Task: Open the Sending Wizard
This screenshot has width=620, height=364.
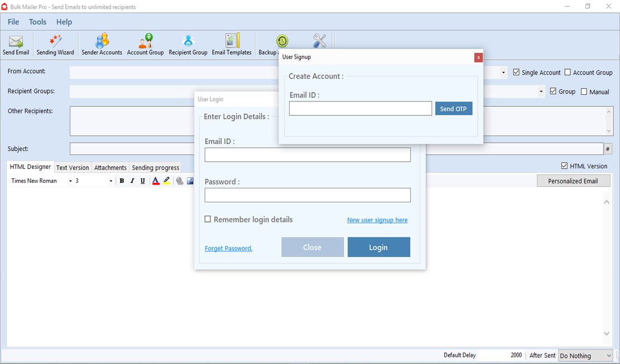Action: 55,45
